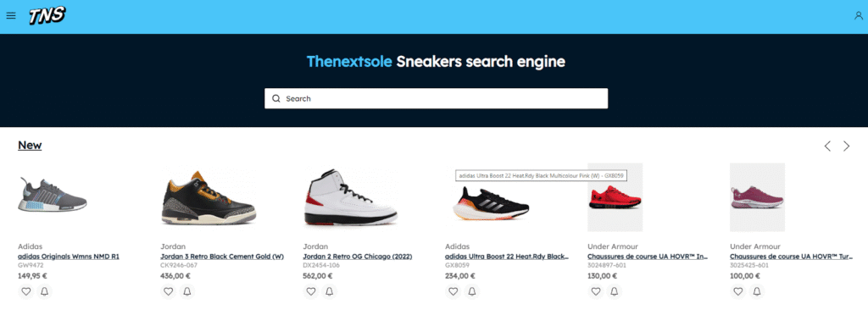The image size is (868, 315).
Task: Open Jordan 3 Retro Black Cement Gold link
Action: (x=222, y=257)
